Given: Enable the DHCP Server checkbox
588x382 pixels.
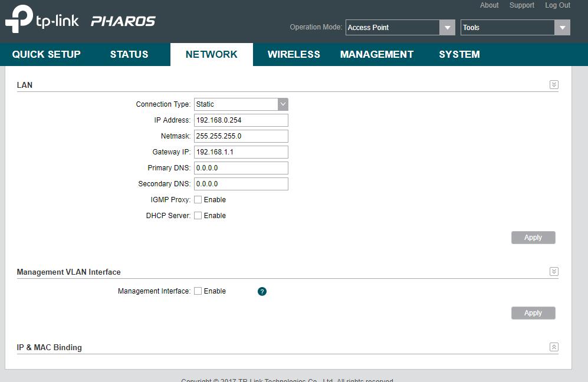Looking at the screenshot, I should tap(198, 216).
